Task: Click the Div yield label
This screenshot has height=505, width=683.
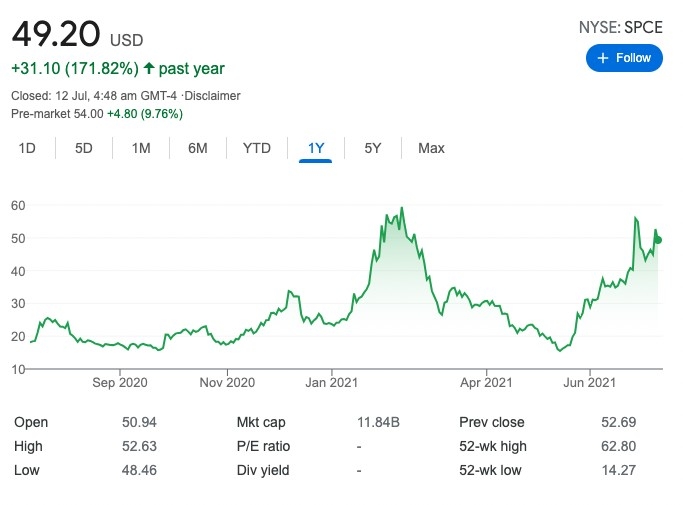Action: [263, 470]
